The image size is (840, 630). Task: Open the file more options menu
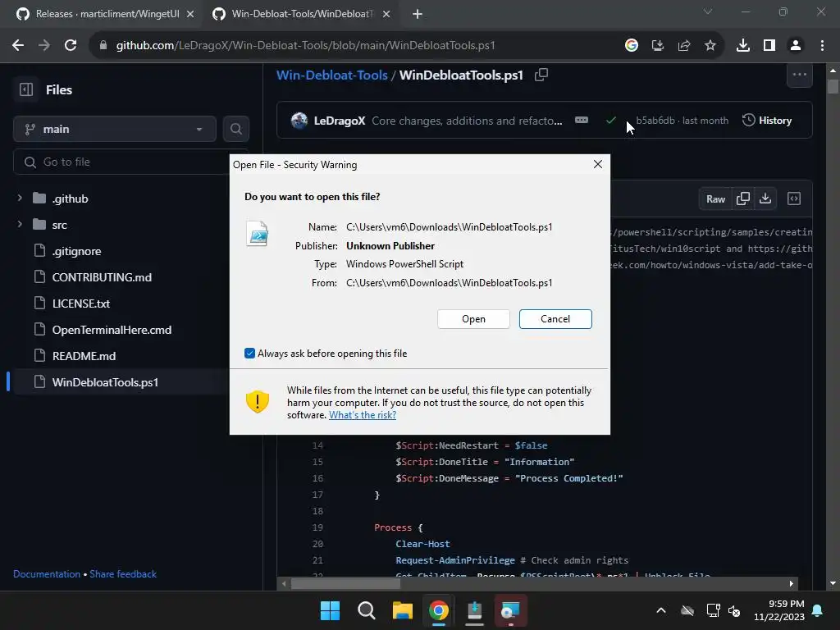pyautogui.click(x=799, y=75)
